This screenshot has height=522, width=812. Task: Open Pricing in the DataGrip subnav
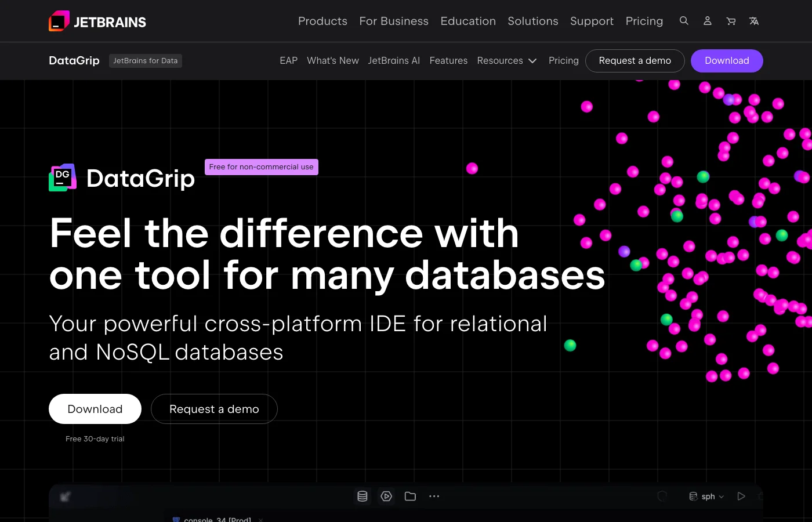564,60
